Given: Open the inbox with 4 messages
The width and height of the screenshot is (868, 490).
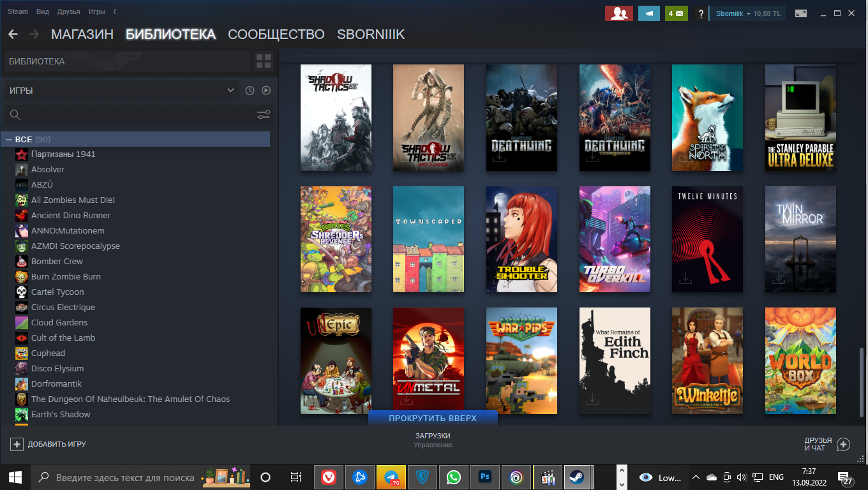Looking at the screenshot, I should (676, 13).
